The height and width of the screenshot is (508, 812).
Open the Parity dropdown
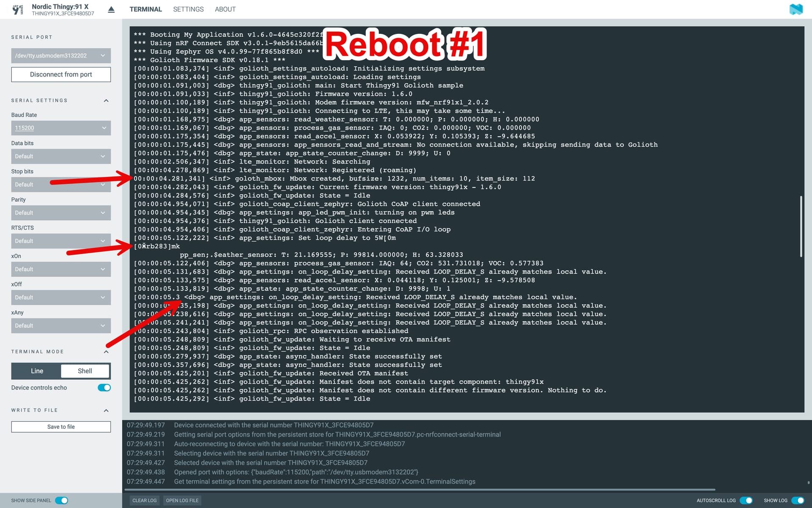click(x=61, y=213)
